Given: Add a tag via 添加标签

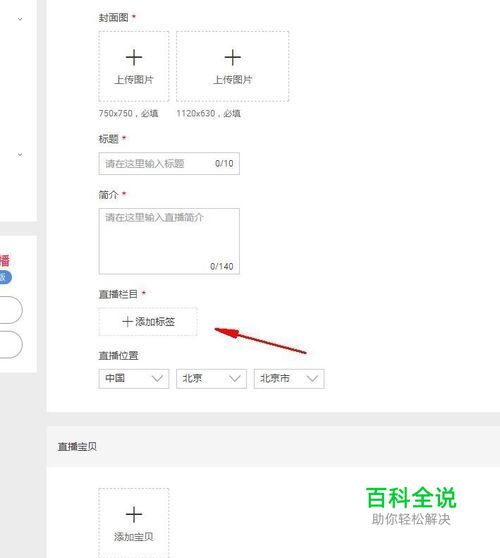Looking at the screenshot, I should (x=148, y=322).
